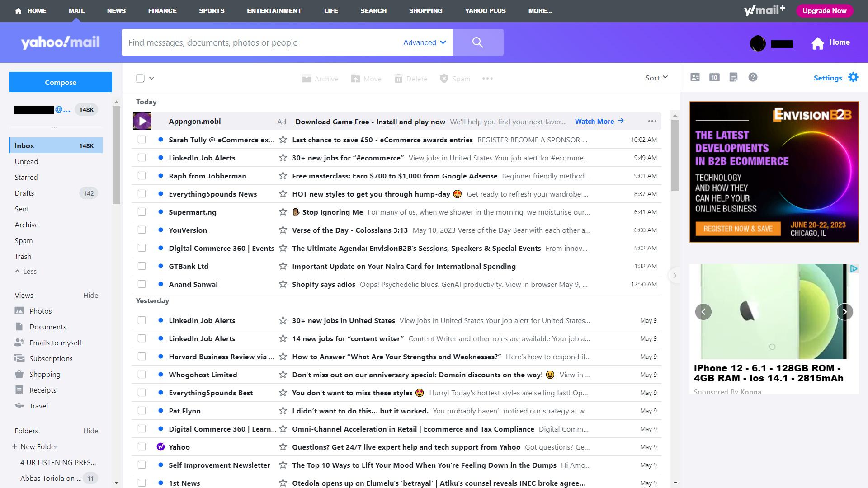Tick the Digital Commerce 360 Events email
Image resolution: width=868 pixels, height=488 pixels.
coord(142,248)
